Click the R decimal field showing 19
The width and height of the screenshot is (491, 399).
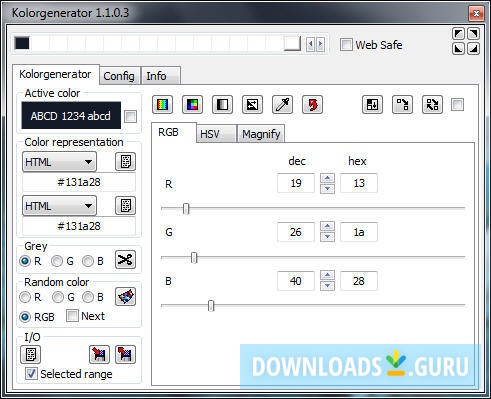click(296, 183)
